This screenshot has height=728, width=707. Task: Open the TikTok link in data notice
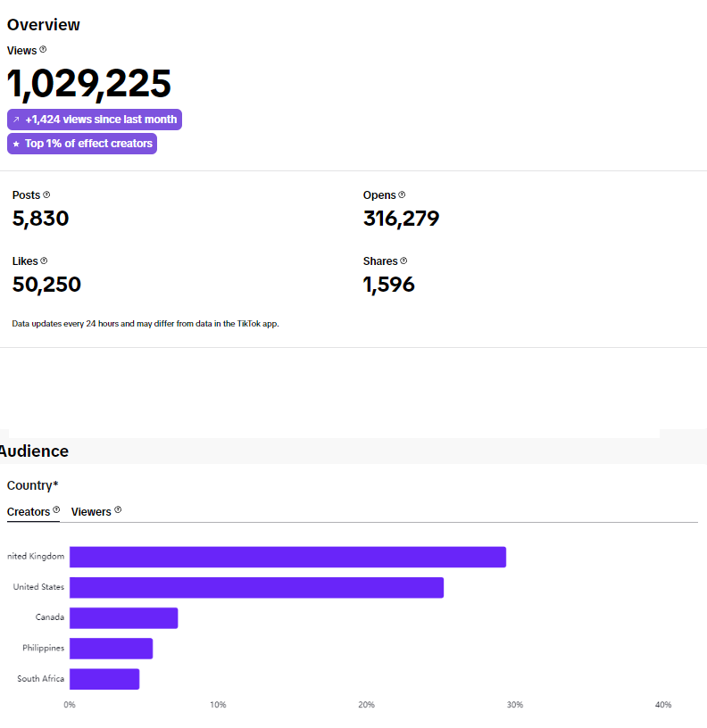click(x=248, y=324)
